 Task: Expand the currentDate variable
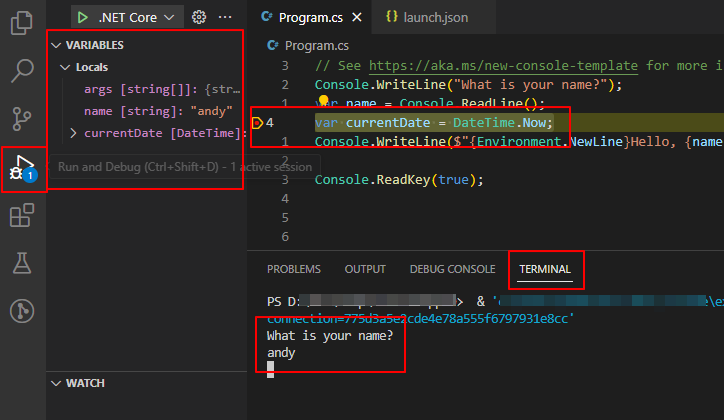point(73,133)
